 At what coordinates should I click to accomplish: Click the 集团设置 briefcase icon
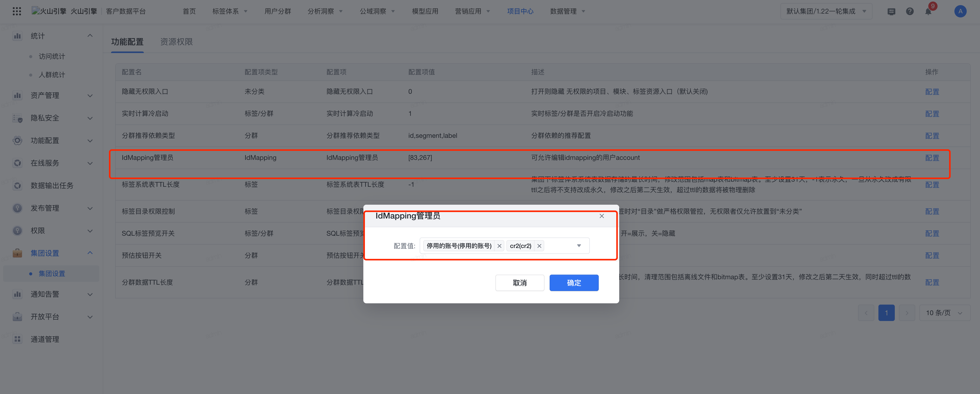point(17,253)
